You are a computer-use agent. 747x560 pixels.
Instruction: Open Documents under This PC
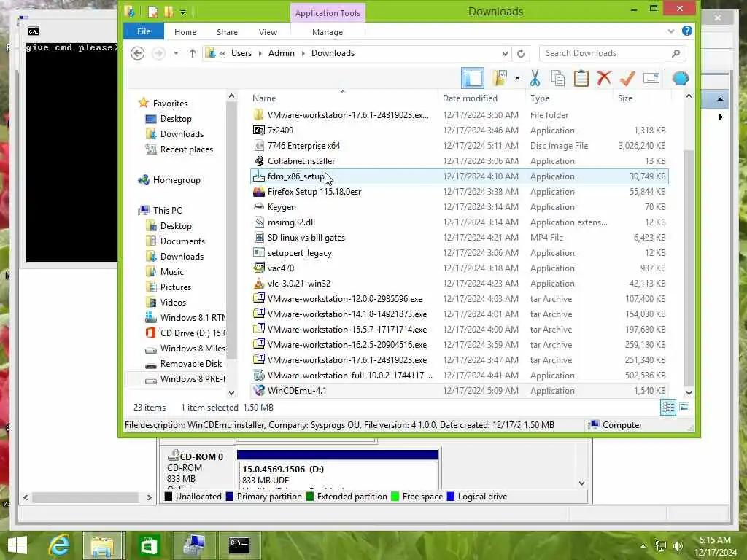182,241
